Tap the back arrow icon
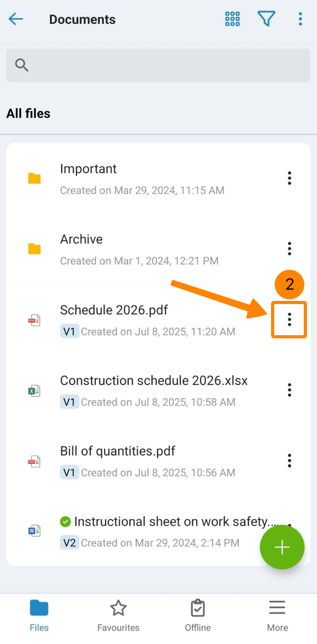The height and width of the screenshot is (644, 317). click(16, 20)
